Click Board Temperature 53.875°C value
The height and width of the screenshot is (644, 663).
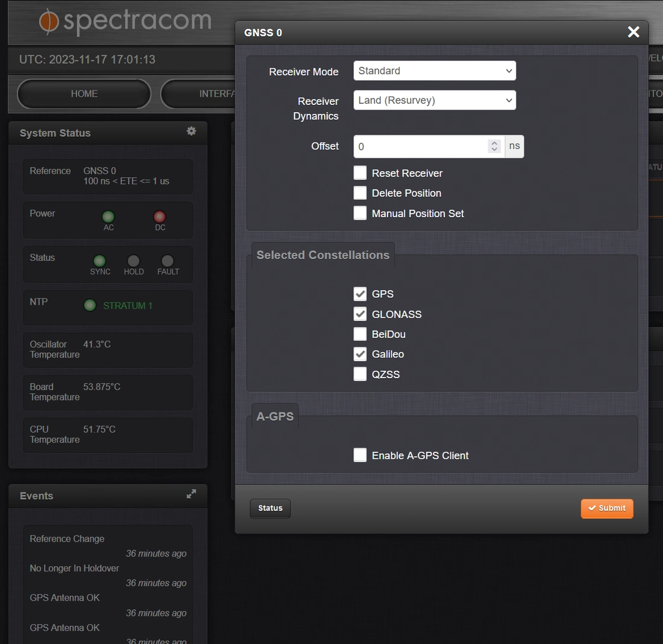point(102,387)
